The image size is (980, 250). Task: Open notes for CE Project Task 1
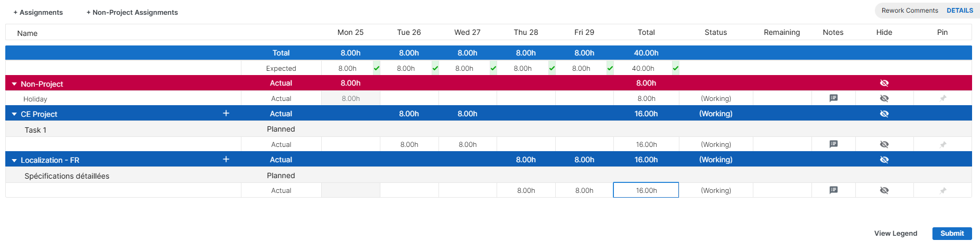pos(833,144)
